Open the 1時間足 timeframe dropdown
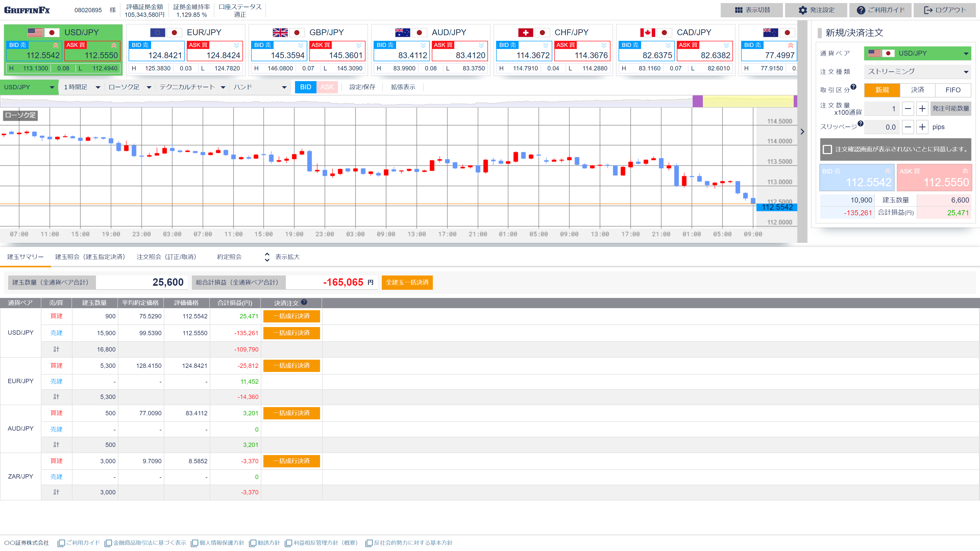The image size is (980, 551). pyautogui.click(x=81, y=87)
